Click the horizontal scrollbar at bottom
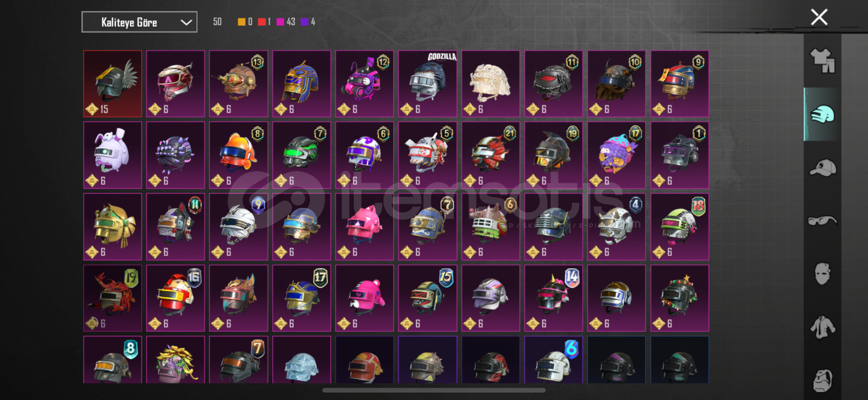Screen dimensions: 868x400 click(434, 390)
